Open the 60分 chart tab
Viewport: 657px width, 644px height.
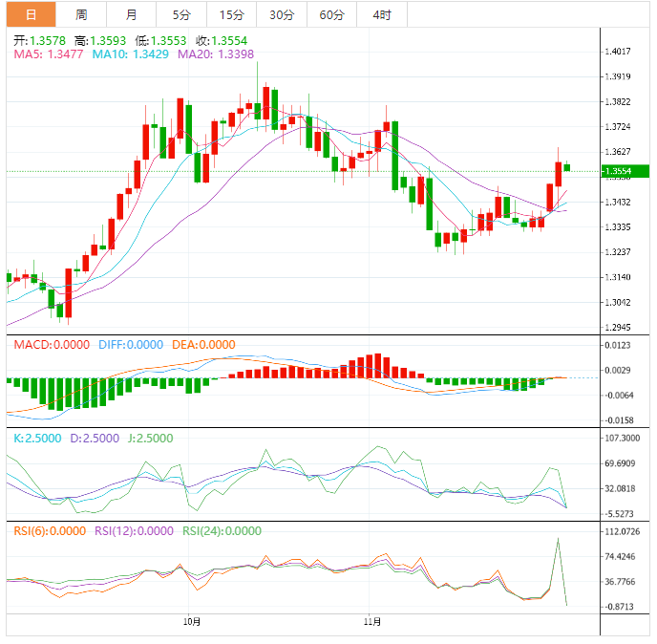pyautogui.click(x=332, y=14)
